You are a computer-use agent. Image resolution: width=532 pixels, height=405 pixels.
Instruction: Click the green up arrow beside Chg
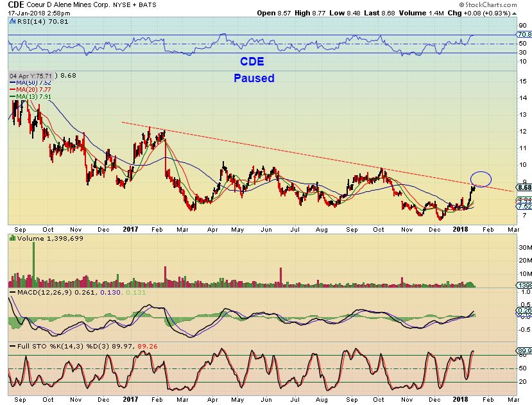pyautogui.click(x=515, y=13)
